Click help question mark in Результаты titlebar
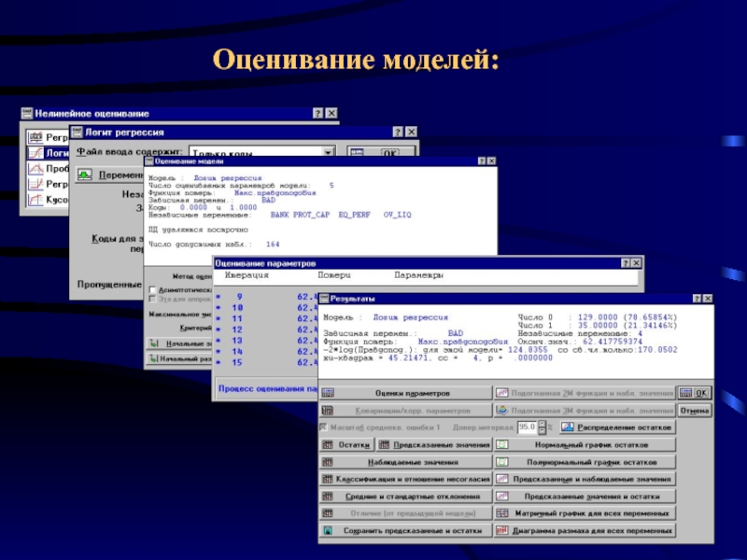The width and height of the screenshot is (747, 560). (x=697, y=299)
